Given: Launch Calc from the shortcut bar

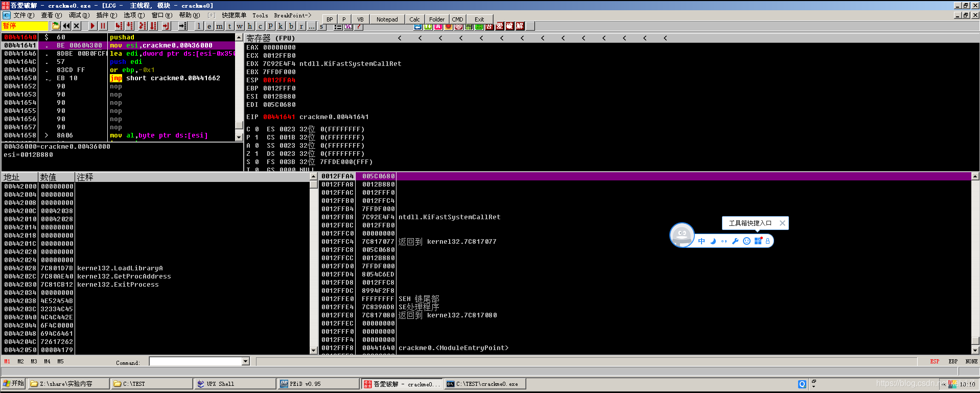Looking at the screenshot, I should pyautogui.click(x=414, y=19).
